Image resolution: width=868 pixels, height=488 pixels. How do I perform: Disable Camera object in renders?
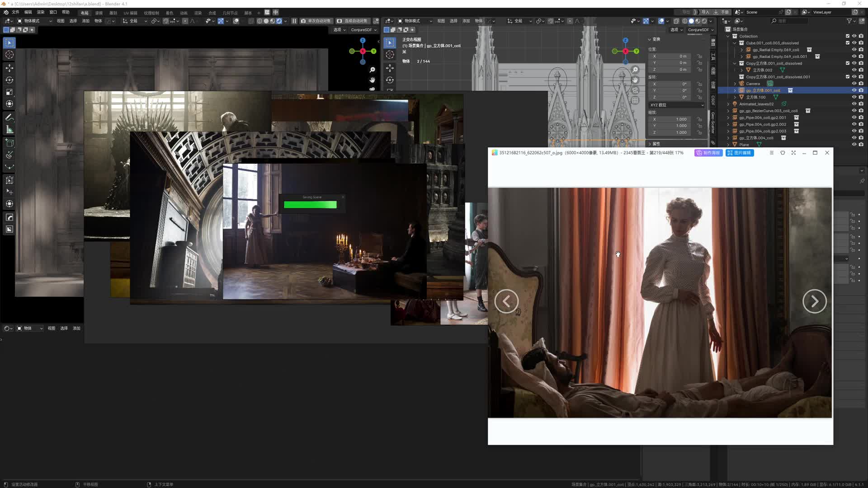861,84
